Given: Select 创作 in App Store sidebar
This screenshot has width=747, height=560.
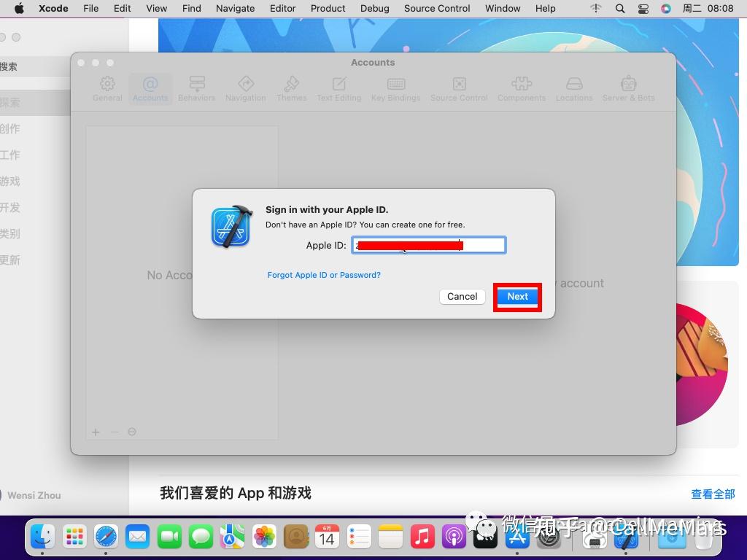Looking at the screenshot, I should (9, 128).
